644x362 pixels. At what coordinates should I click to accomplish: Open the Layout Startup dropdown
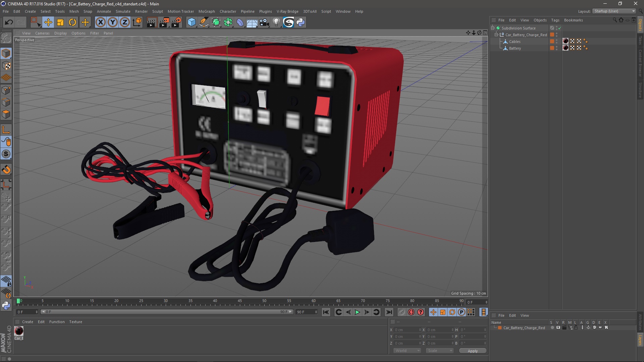coord(614,11)
